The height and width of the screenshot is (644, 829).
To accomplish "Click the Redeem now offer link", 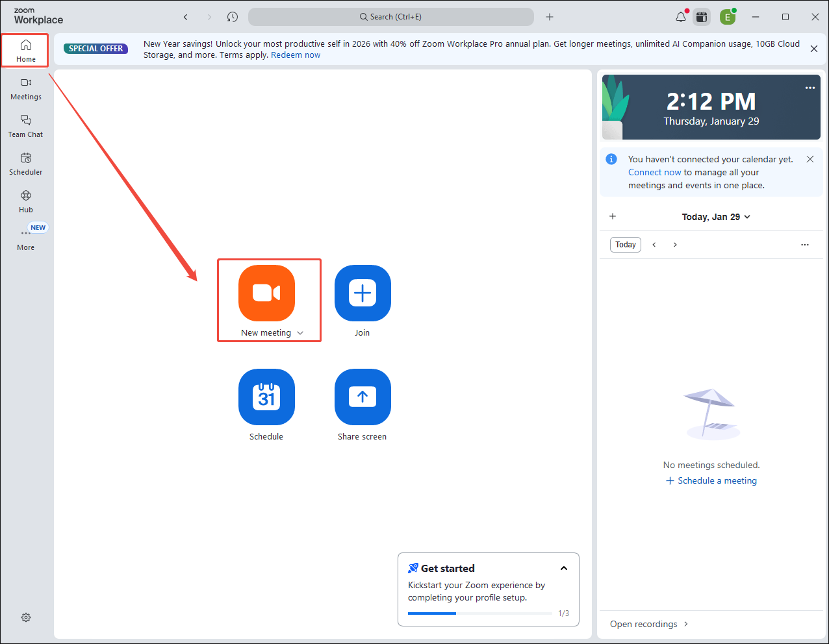I will pos(295,55).
